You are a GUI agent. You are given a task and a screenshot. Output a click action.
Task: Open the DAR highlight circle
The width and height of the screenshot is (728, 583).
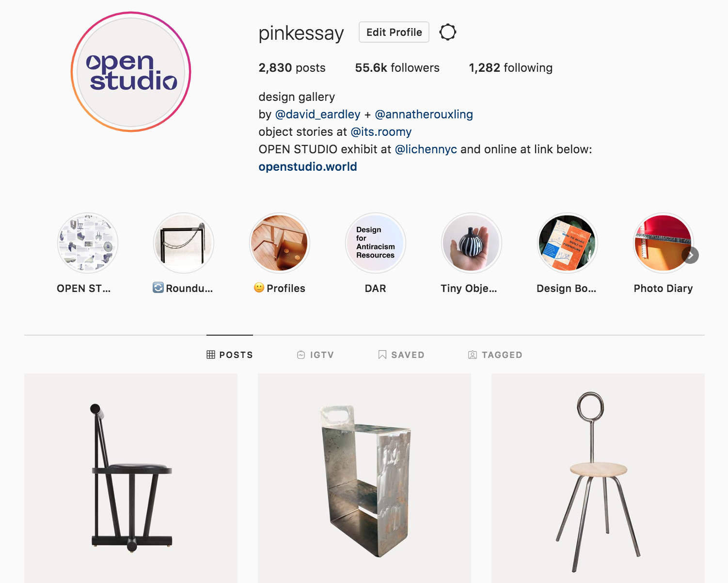(x=376, y=243)
